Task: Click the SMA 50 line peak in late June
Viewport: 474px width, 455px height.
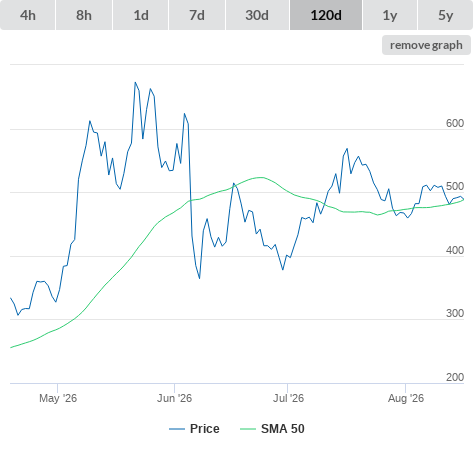Action: (x=260, y=177)
